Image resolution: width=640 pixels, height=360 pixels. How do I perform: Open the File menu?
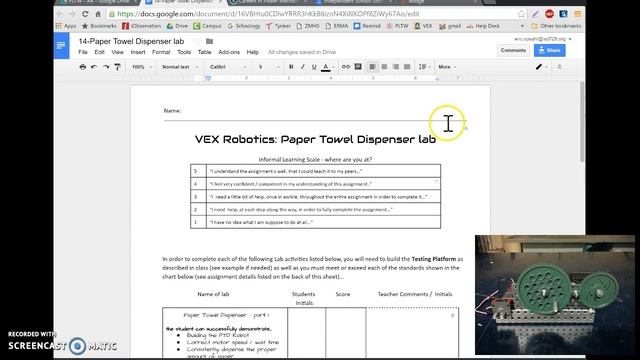[x=83, y=52]
